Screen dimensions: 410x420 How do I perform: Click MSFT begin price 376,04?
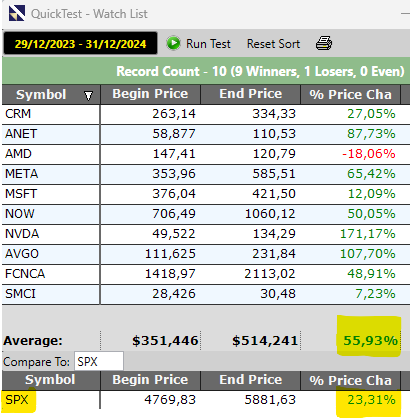(x=174, y=194)
